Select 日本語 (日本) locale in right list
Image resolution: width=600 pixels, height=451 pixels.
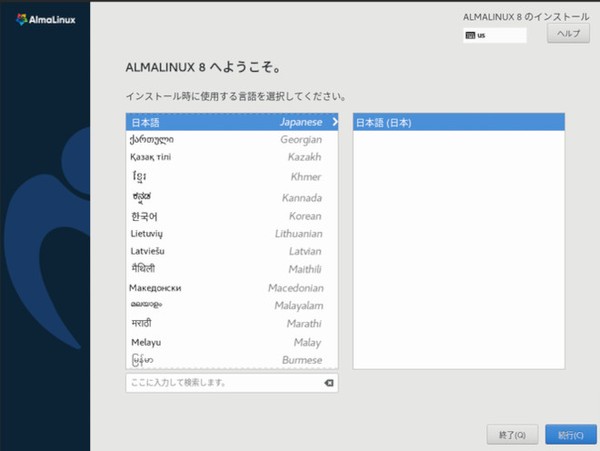pos(458,122)
